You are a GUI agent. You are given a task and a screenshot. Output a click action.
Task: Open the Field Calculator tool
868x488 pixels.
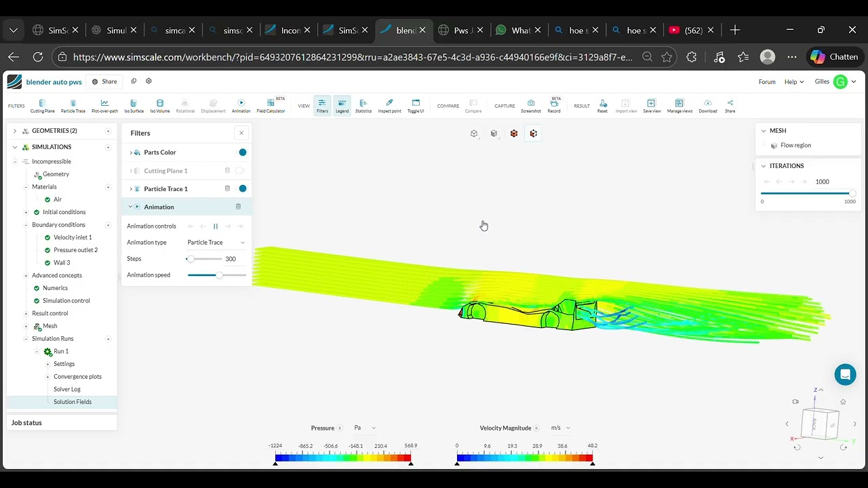coord(271,106)
